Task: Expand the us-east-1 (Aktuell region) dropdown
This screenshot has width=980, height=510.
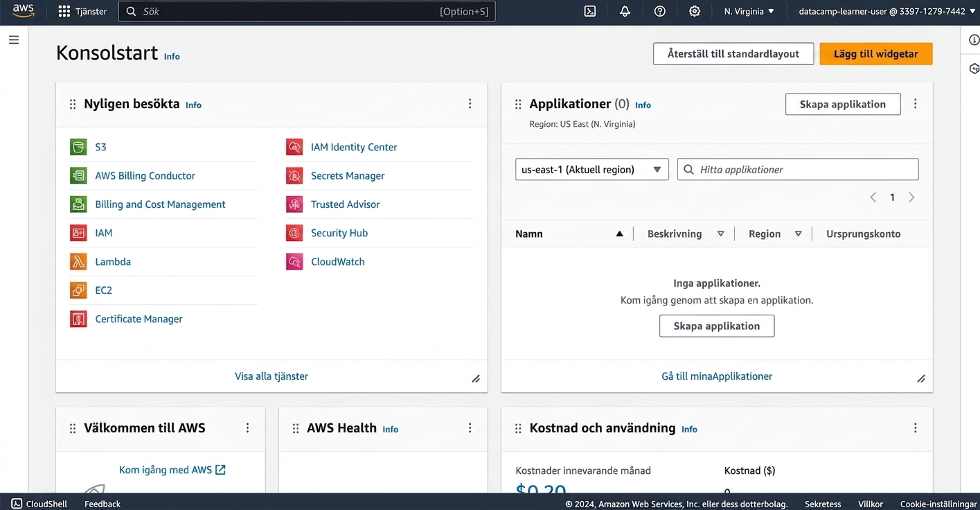Action: pyautogui.click(x=592, y=170)
